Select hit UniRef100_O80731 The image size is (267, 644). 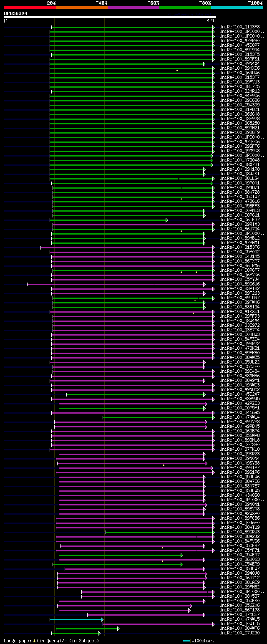pos(239,165)
